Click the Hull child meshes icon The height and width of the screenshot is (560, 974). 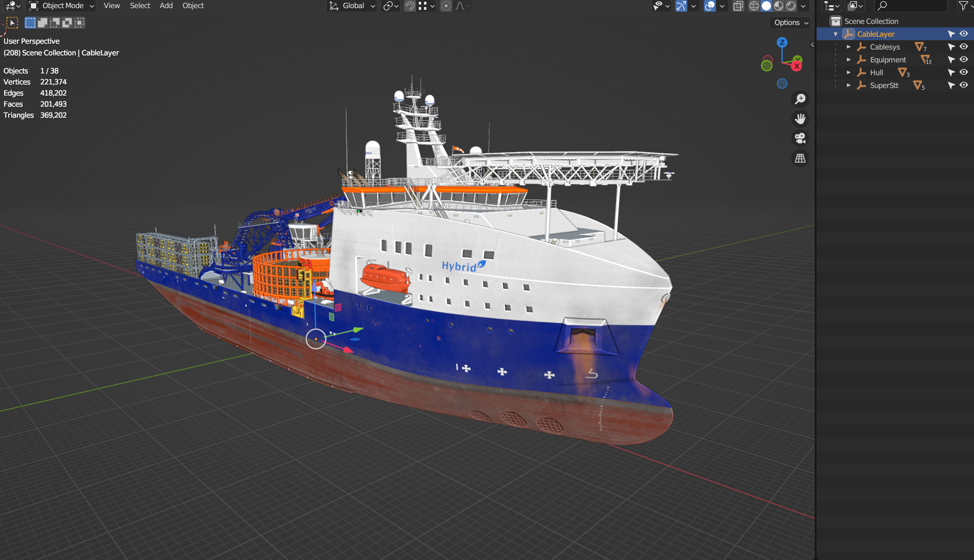[904, 73]
